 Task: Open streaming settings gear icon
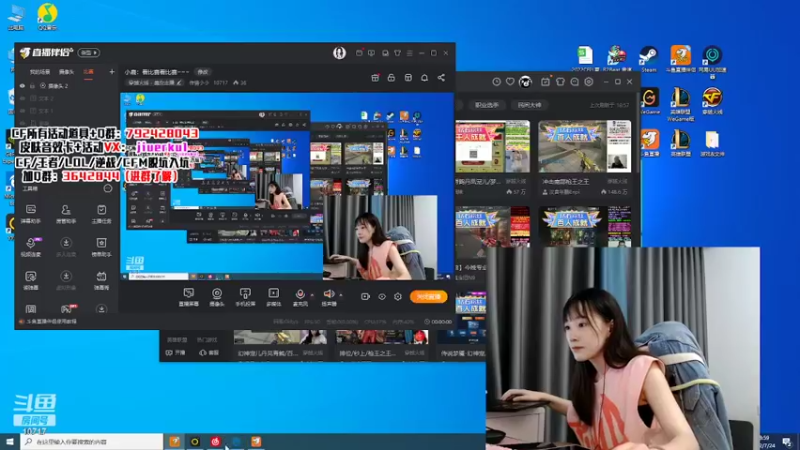tap(398, 296)
